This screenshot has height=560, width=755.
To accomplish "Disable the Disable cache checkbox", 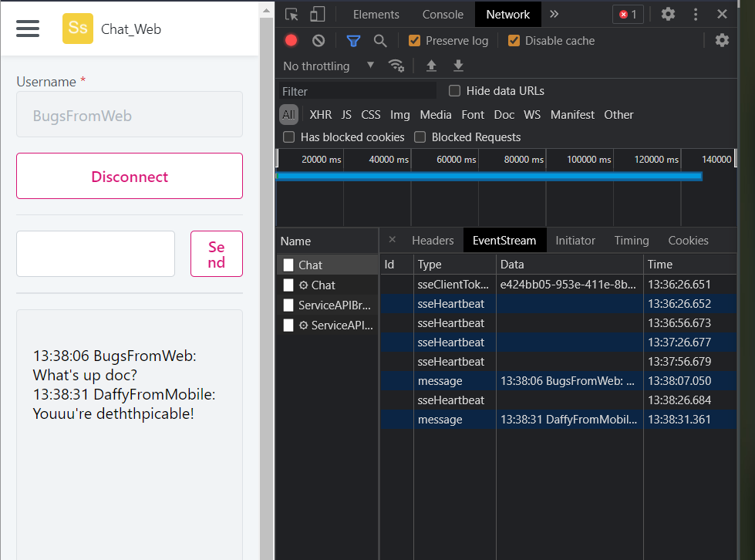I will (x=514, y=40).
